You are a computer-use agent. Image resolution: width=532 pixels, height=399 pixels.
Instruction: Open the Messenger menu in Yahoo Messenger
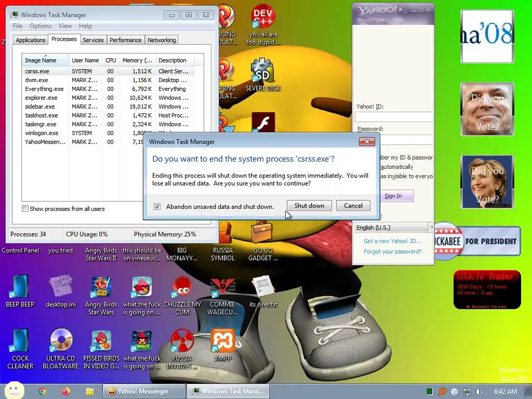point(371,20)
